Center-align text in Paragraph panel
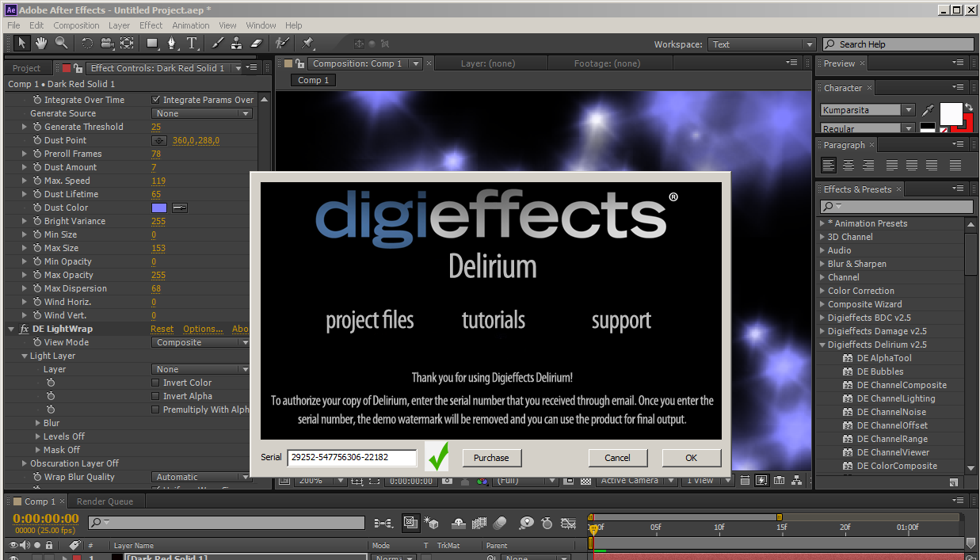The width and height of the screenshot is (980, 560). coord(848,166)
